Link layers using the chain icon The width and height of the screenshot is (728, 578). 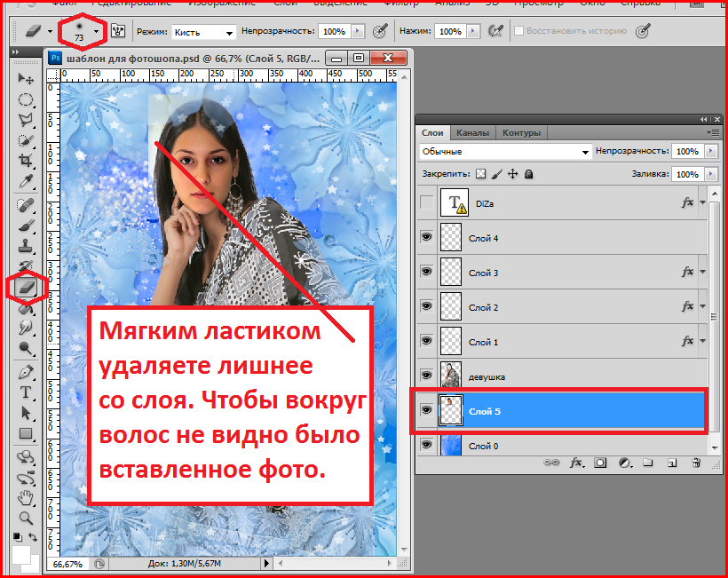551,463
